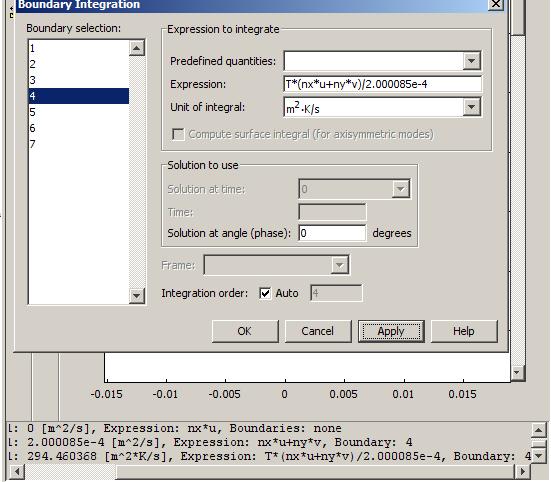Click the boundary list scroll-down arrow
This screenshot has height=482, width=551.
137,296
